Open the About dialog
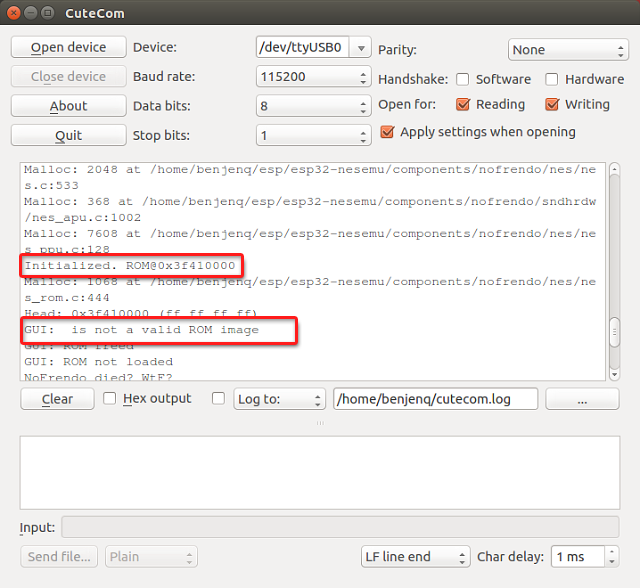 tap(69, 106)
